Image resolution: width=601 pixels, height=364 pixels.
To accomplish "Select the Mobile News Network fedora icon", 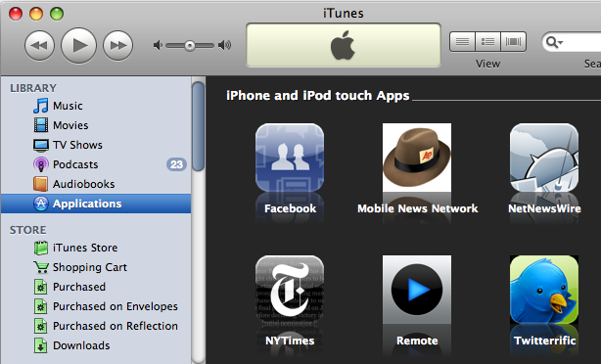I will 417,158.
